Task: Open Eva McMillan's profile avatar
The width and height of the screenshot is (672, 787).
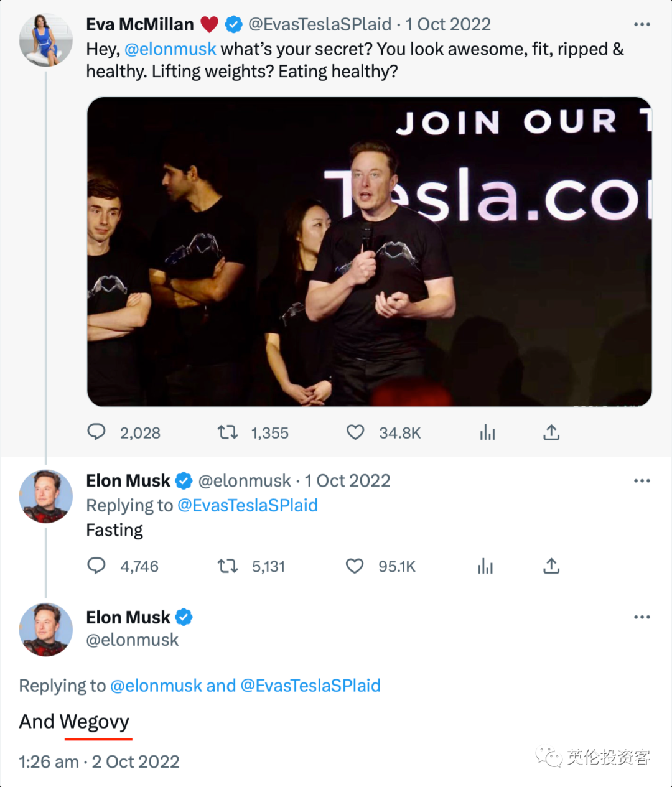Action: pos(45,40)
